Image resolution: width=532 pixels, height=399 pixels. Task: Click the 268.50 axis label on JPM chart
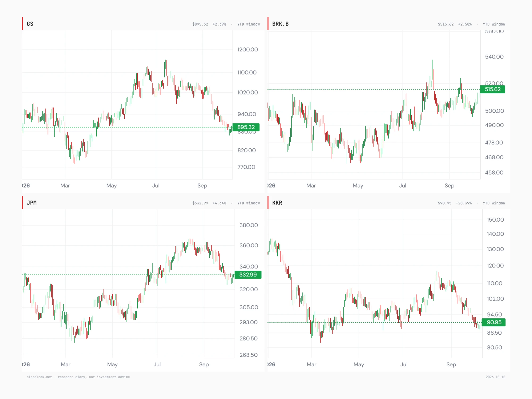248,355
